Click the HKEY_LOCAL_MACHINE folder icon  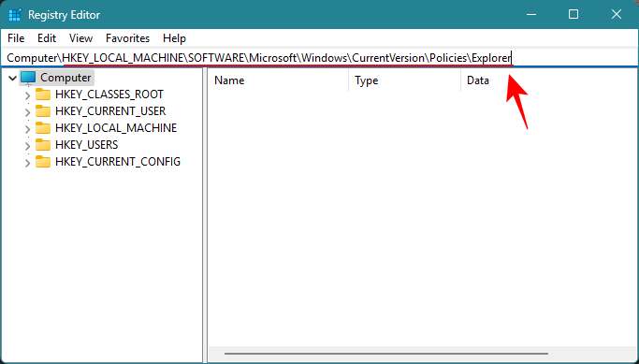(43, 128)
